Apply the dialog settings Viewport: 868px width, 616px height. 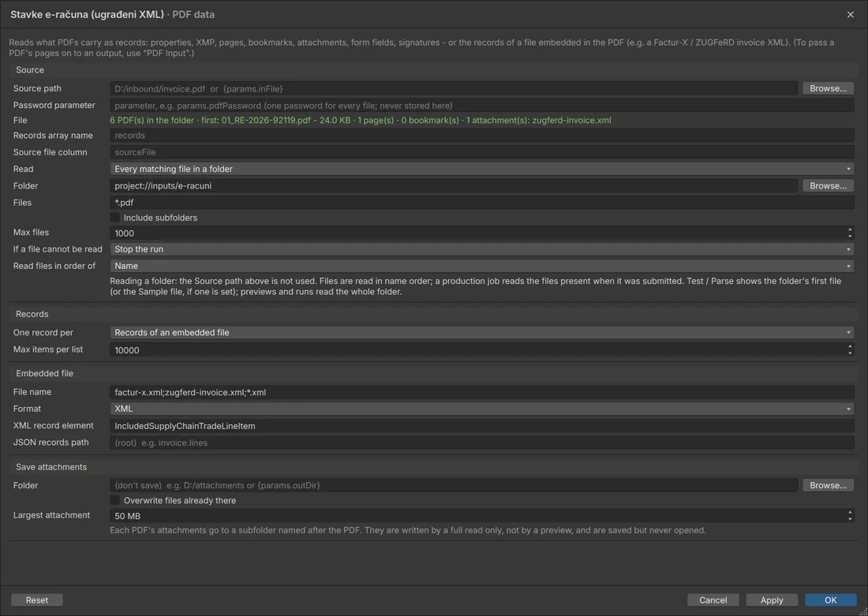click(x=772, y=600)
